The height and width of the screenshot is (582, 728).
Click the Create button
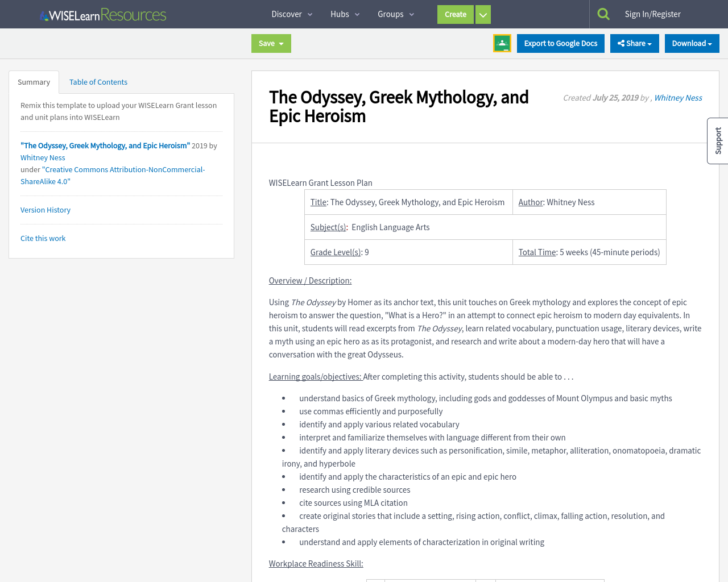coord(455,14)
